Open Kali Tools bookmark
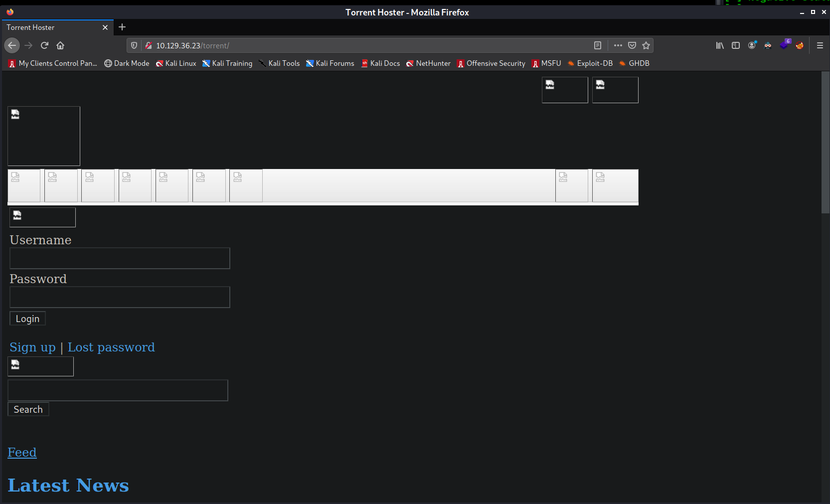This screenshot has height=504, width=830. coord(279,63)
